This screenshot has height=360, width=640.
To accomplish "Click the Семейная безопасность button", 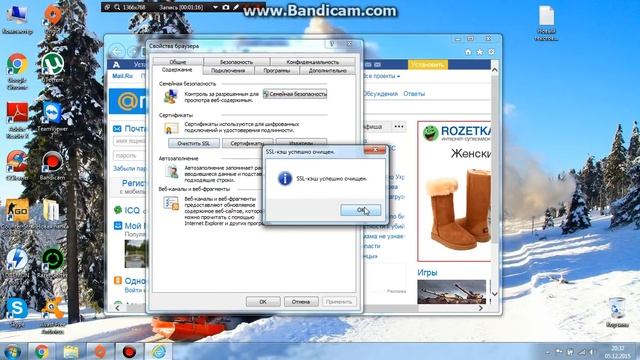I will [x=295, y=94].
